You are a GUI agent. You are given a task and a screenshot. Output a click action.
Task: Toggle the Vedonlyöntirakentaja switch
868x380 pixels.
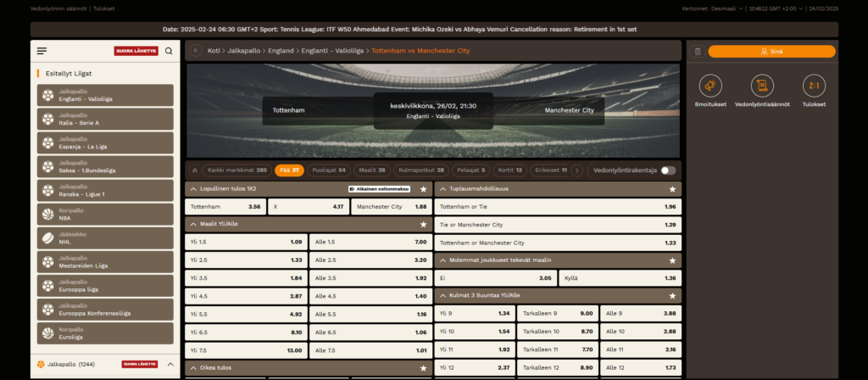click(x=668, y=170)
